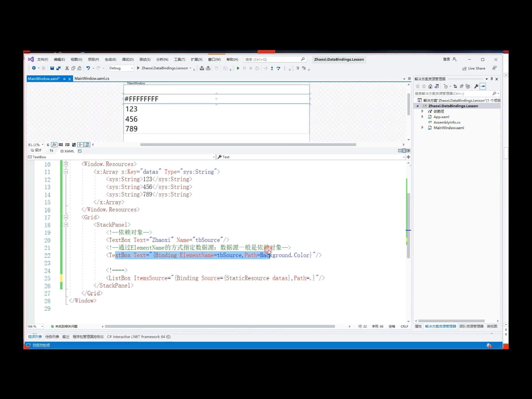
Task: Click the designer horizontal scrollbar thumb
Action: (x=248, y=145)
